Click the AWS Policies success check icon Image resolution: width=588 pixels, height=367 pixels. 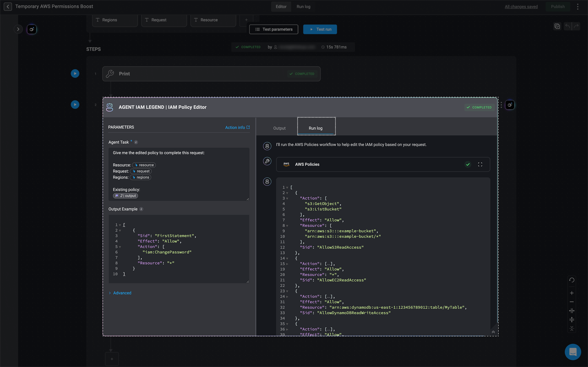click(x=468, y=164)
